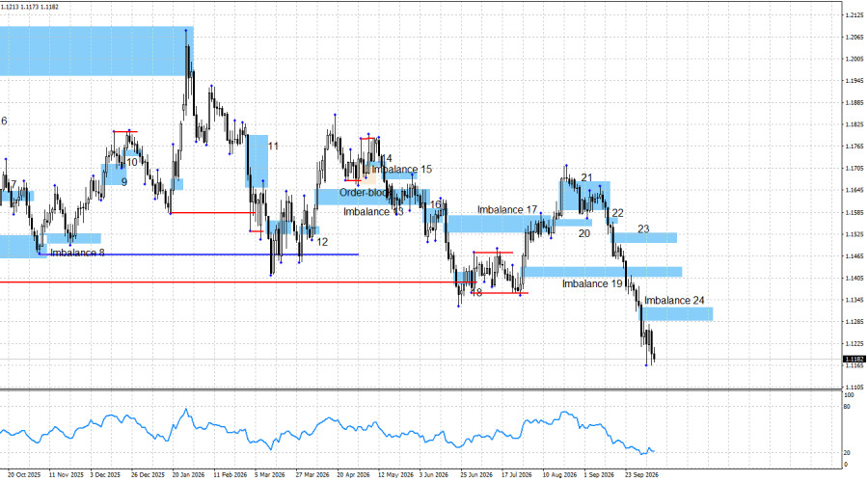Click the '5 Mar 2026' date label

coord(270,475)
